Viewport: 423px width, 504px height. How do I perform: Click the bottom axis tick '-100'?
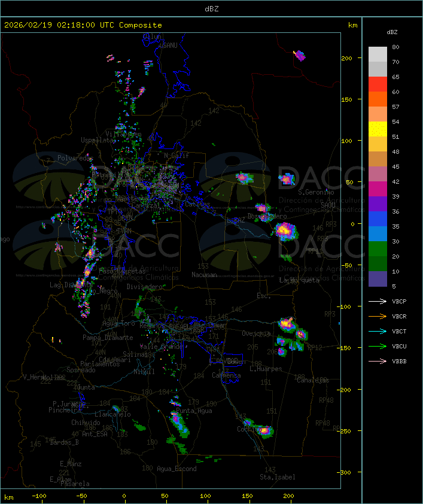(x=39, y=496)
